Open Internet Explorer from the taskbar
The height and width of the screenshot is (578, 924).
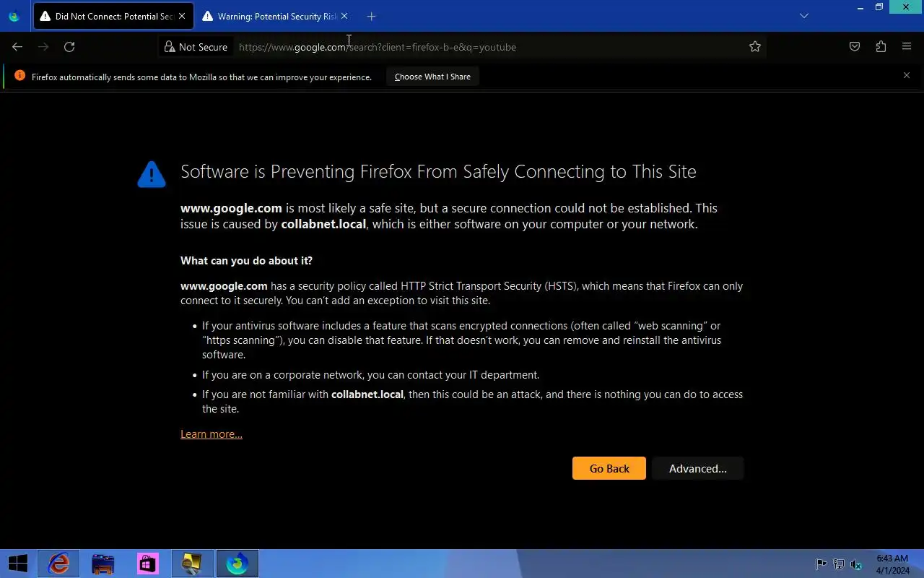point(58,564)
